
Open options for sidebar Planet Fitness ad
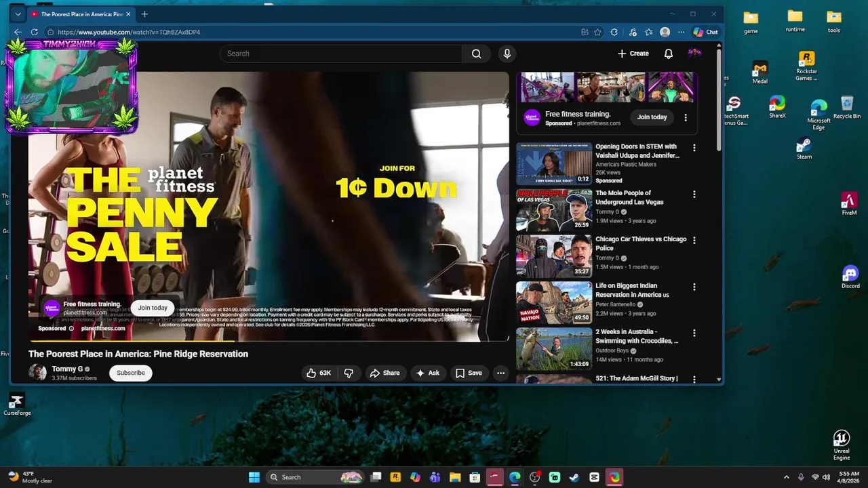tap(686, 117)
